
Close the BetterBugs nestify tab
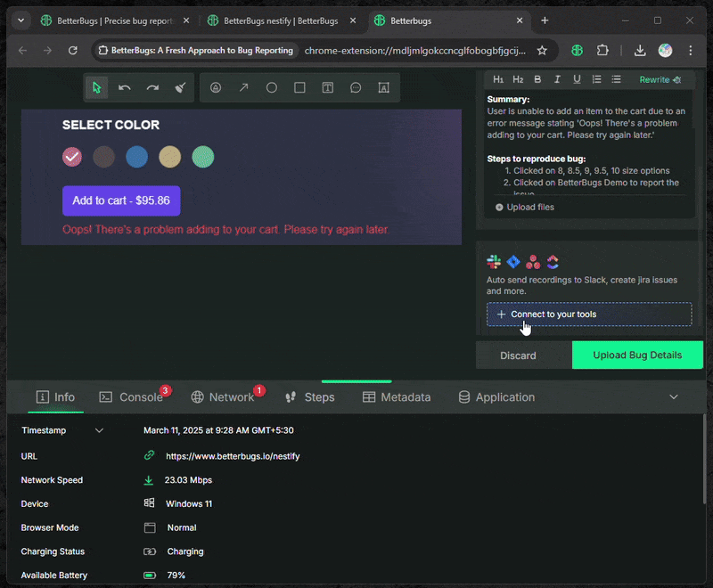pyautogui.click(x=353, y=20)
